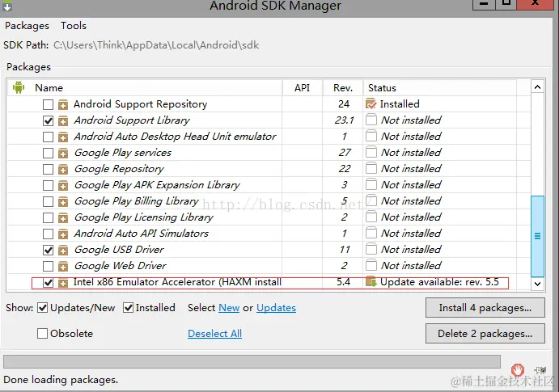559x392 pixels.
Task: Click Not installed status icon for Google USB Driver
Action: 371,249
